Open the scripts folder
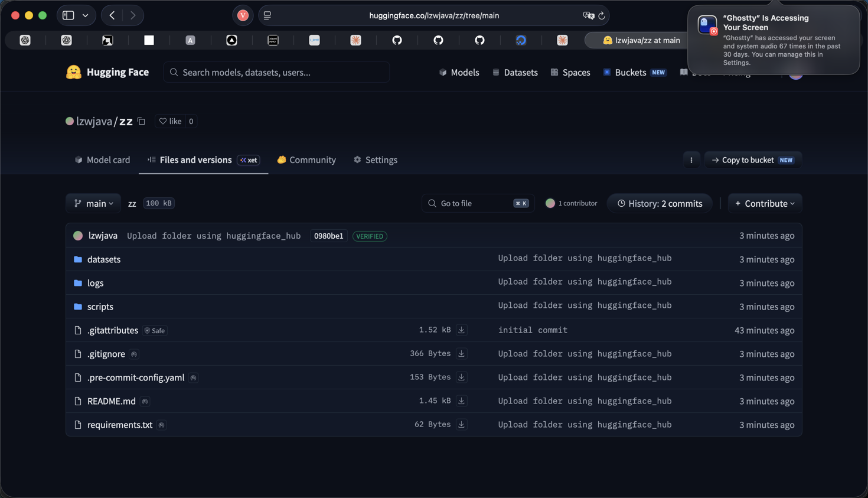 [x=100, y=307]
